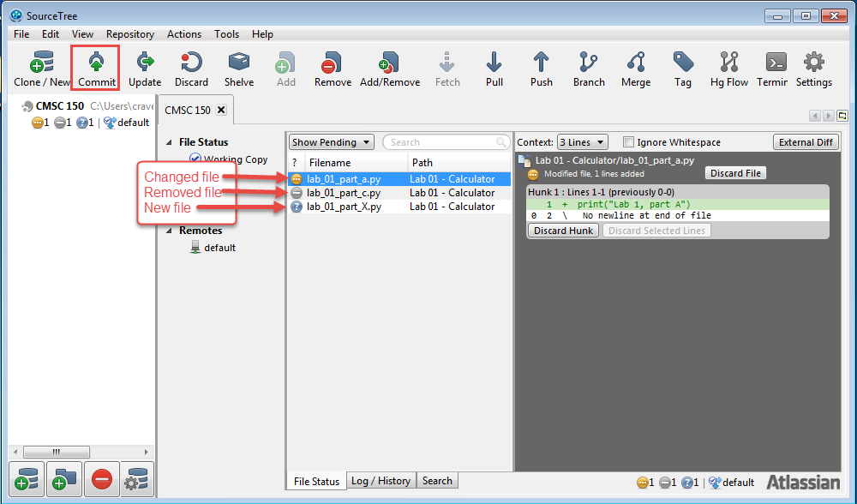857x504 pixels.
Task: Open the Hg Flow tool
Action: pos(729,69)
